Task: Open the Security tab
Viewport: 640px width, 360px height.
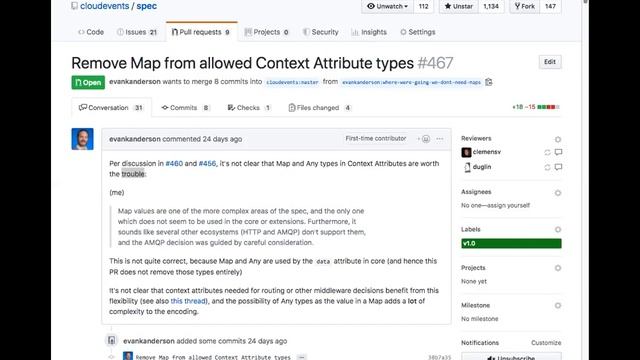Action: click(321, 32)
